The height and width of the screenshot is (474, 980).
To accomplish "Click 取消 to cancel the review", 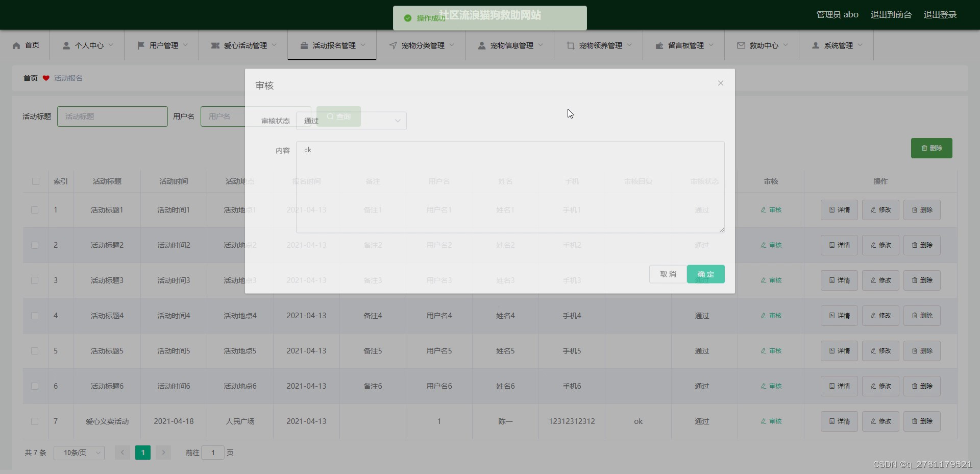I will click(x=668, y=274).
